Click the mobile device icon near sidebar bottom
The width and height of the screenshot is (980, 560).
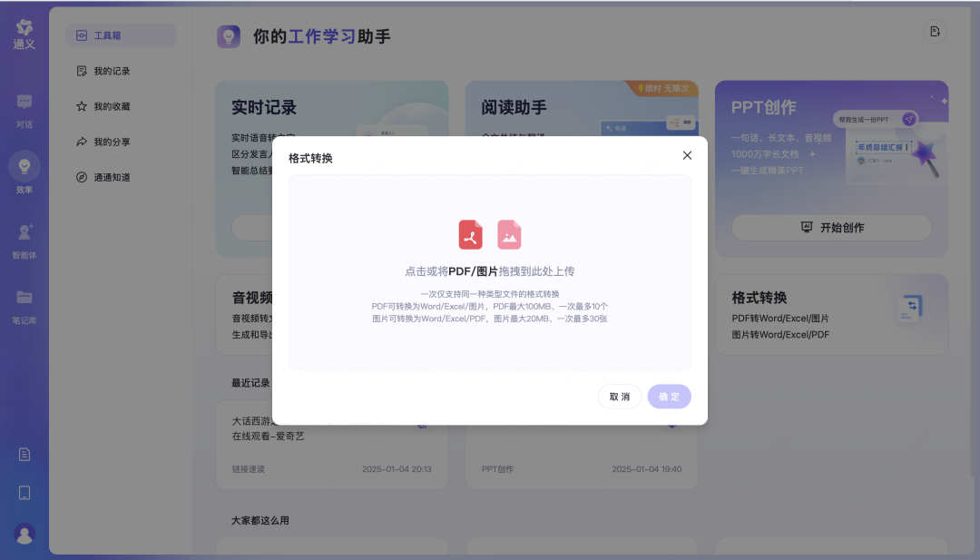click(24, 493)
